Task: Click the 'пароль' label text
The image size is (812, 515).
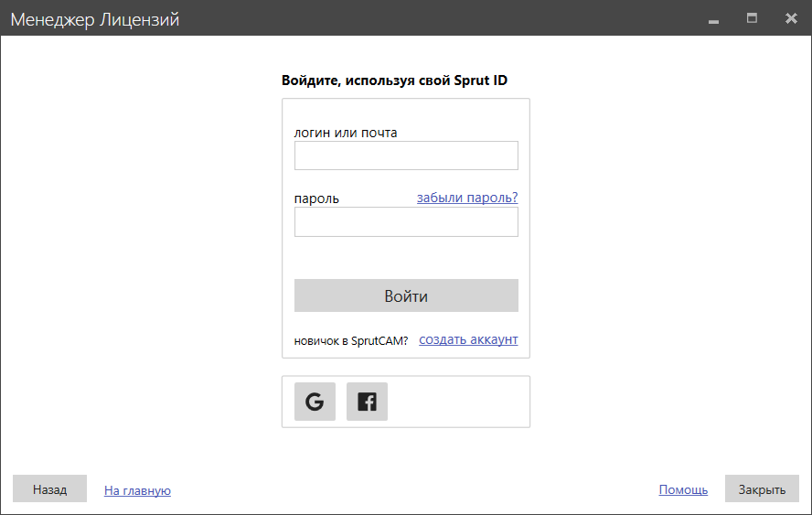Action: (x=316, y=198)
